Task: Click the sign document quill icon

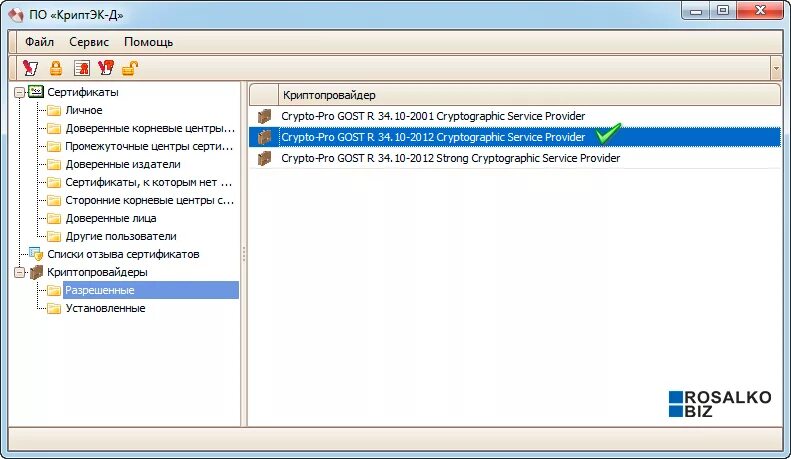Action: point(30,68)
